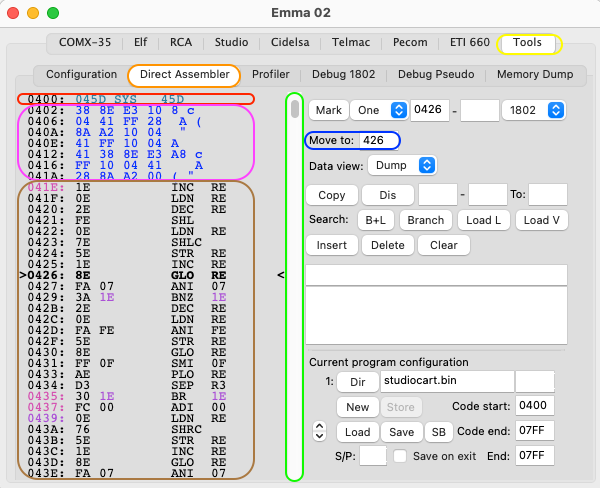600x488 pixels.
Task: Click the copy range start field
Action: [438, 195]
